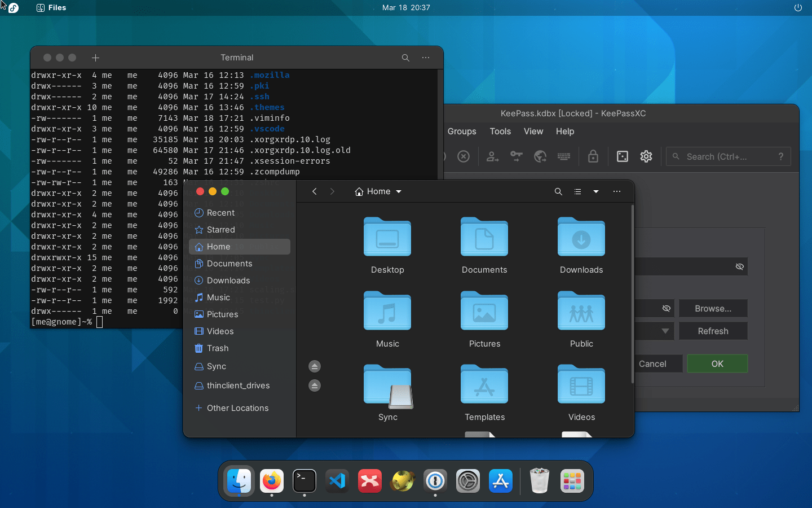Open Visual Studio Code from the dock
812x508 pixels.
pos(337,481)
